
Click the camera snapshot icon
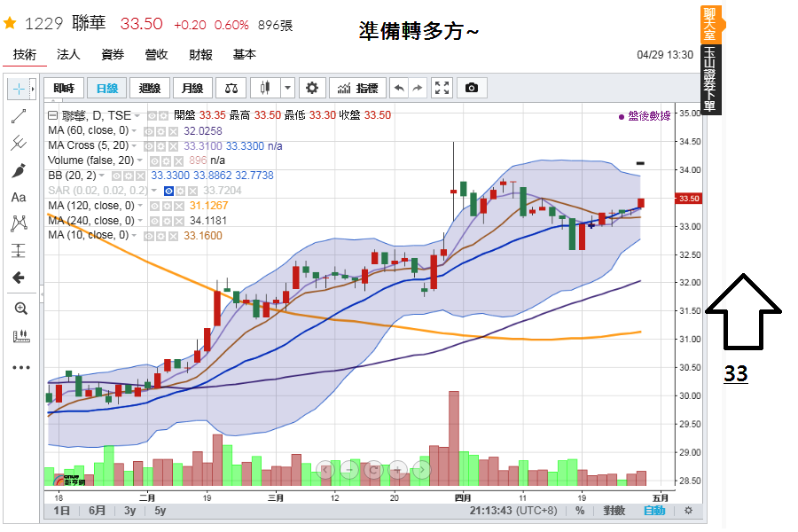pos(472,88)
